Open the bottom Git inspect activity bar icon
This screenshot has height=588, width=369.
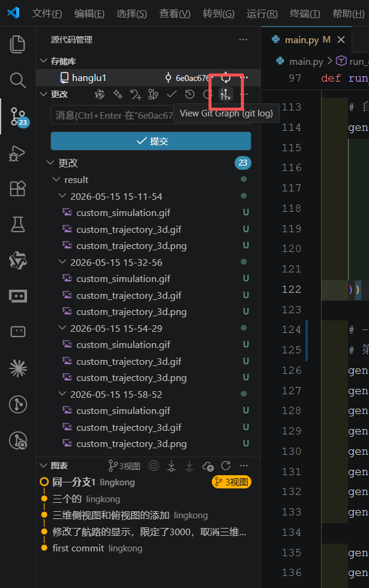17,440
